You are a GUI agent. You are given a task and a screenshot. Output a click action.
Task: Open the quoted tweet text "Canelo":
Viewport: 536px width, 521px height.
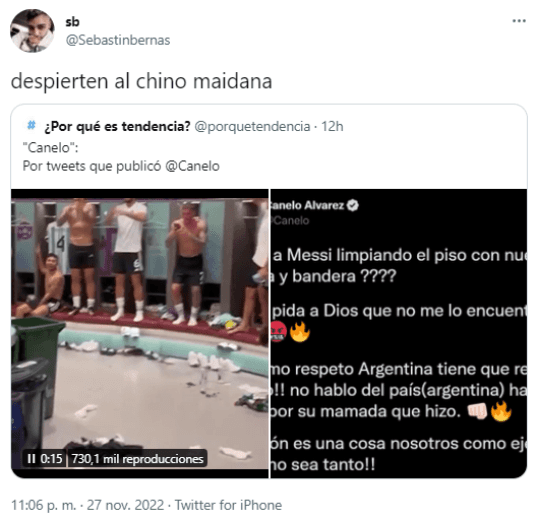51,148
